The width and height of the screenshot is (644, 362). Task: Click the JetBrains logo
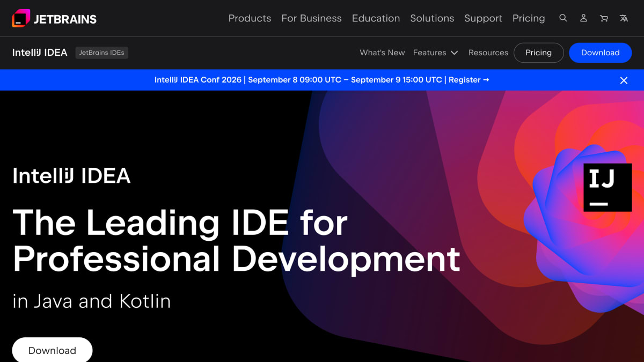point(54,18)
